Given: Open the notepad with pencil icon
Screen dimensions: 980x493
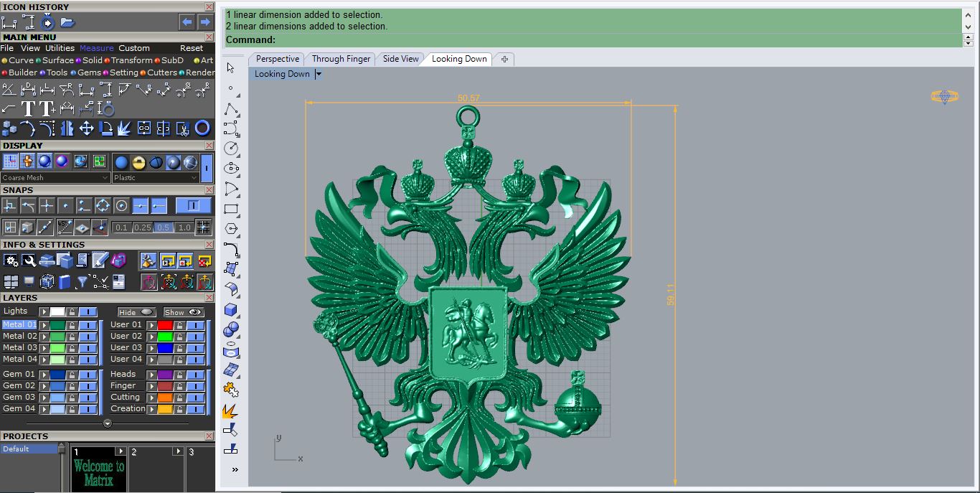Looking at the screenshot, I should coord(100,260).
